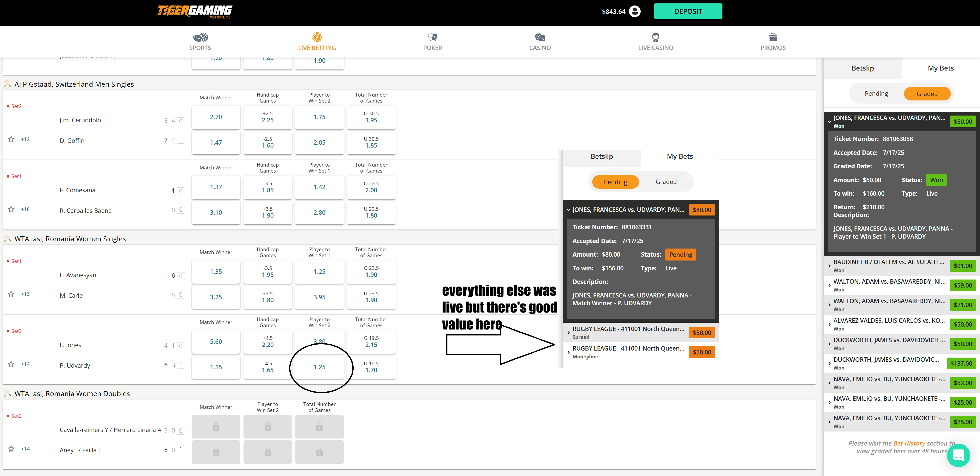Viewport: 980px width, 476px height.
Task: Click locked Match Winner cell for Cavalle-reimers
Action: [x=216, y=427]
